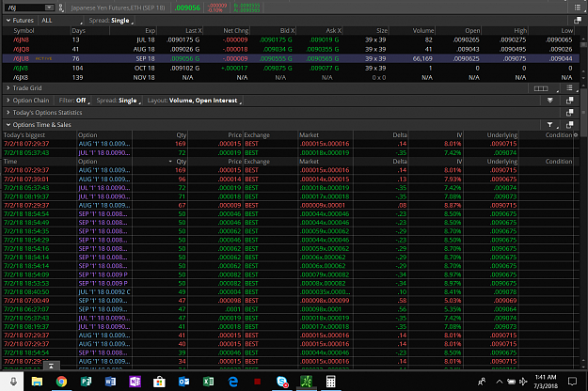Click the 1:41 AM taskbar clock
This screenshot has height=391, width=588.
(546, 382)
